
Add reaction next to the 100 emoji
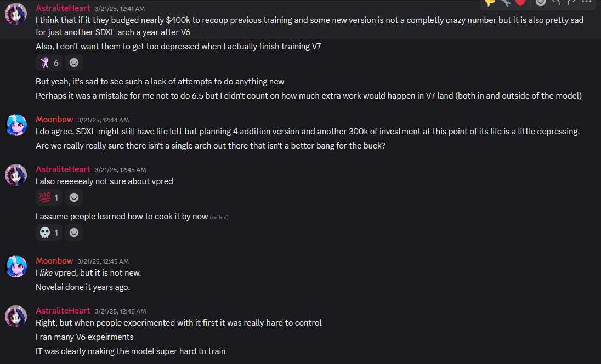point(74,197)
